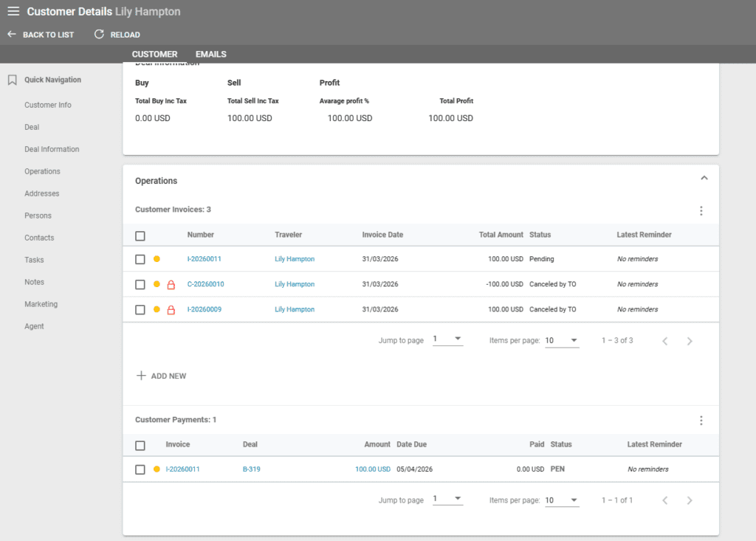Open Customer Invoices three-dot options menu
The height and width of the screenshot is (541, 756).
click(701, 211)
